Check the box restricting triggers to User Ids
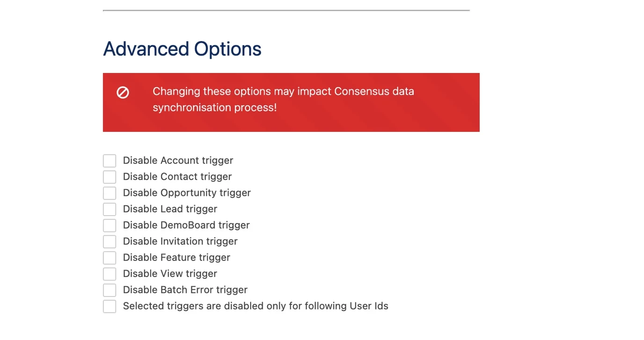This screenshot has width=644, height=340. coord(110,306)
